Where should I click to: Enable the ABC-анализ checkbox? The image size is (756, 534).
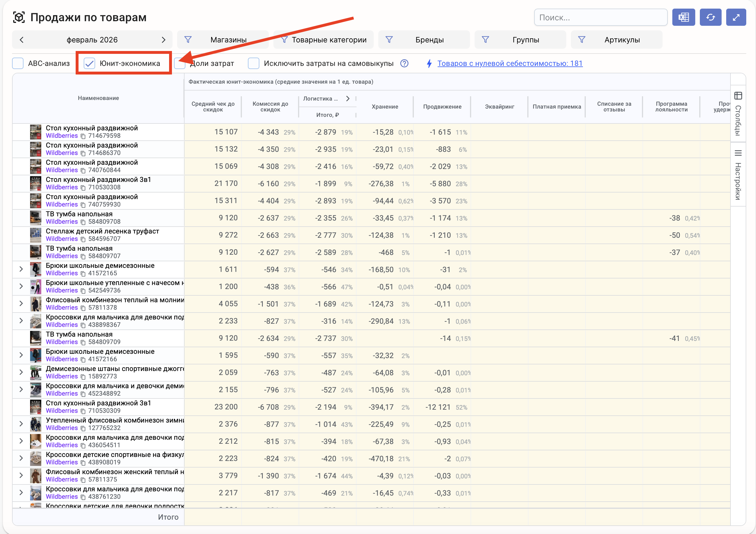18,63
